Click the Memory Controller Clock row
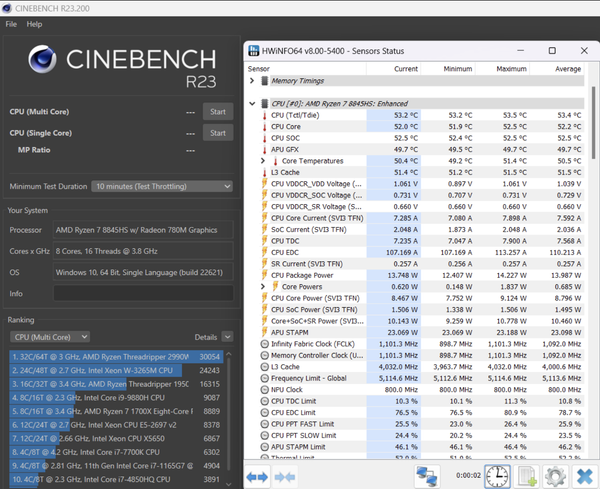600x489 pixels. pyautogui.click(x=421, y=355)
